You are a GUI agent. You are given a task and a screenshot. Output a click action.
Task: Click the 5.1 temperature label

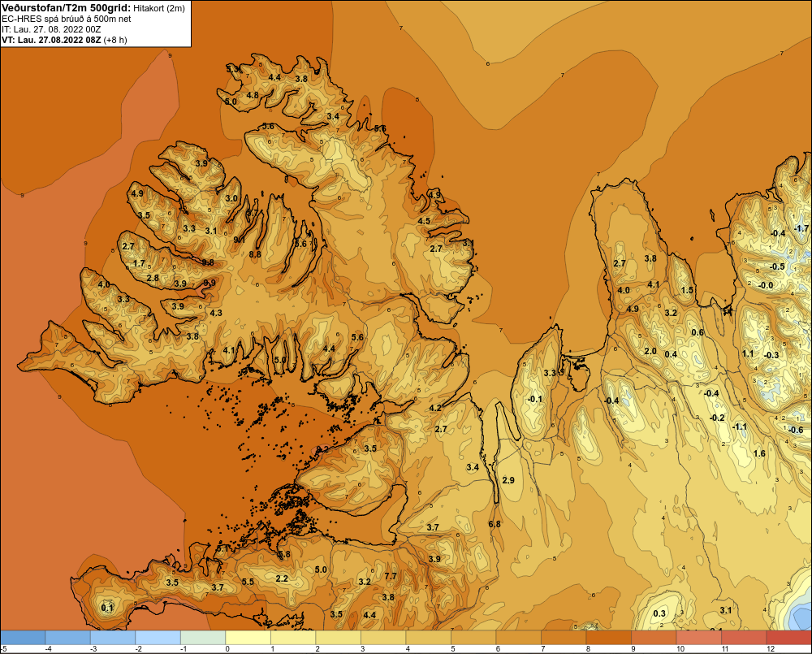(x=222, y=548)
